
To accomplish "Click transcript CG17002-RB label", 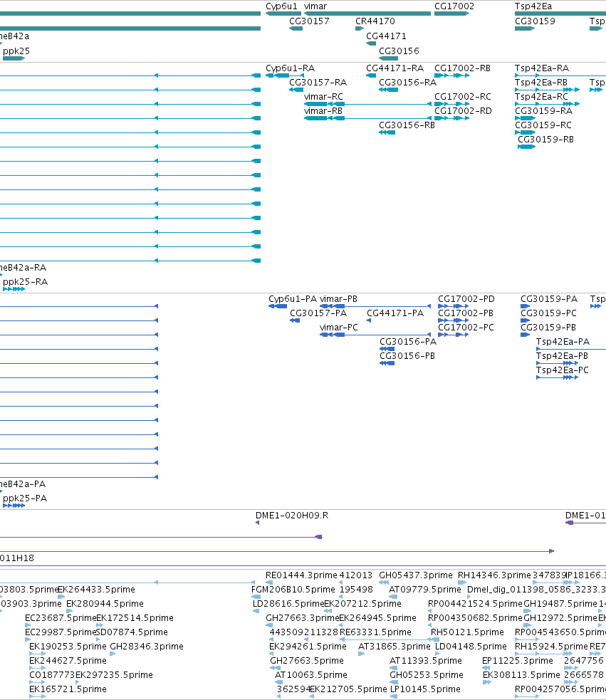I will pyautogui.click(x=462, y=68).
